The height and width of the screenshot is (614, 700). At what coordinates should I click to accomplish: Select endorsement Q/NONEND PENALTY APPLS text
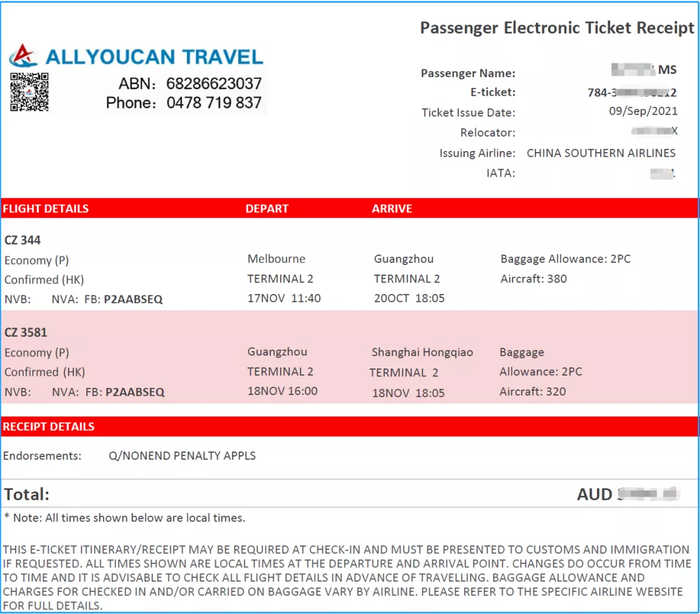click(x=182, y=456)
